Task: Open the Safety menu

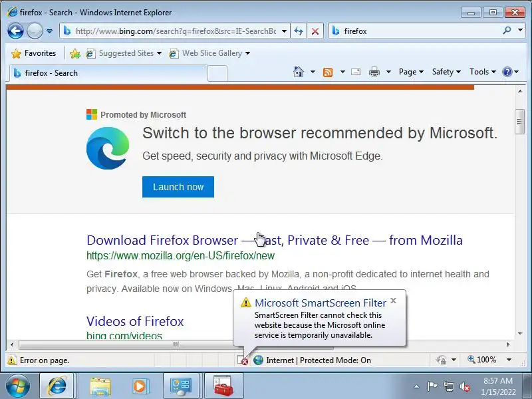Action: [x=446, y=72]
